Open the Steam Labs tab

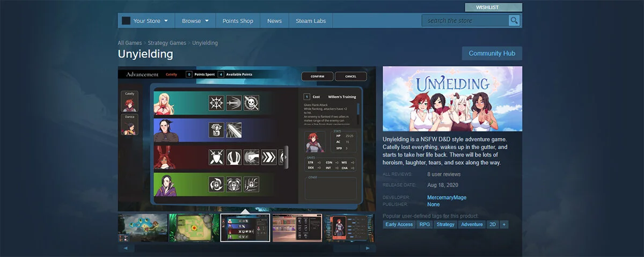point(311,20)
